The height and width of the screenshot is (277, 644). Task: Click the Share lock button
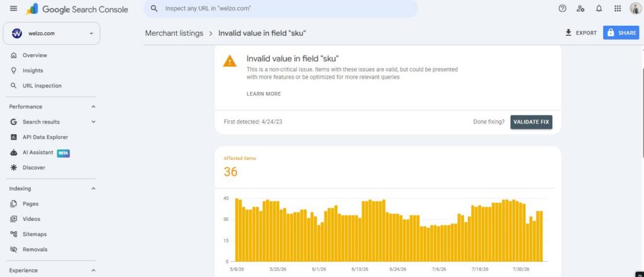click(x=621, y=33)
